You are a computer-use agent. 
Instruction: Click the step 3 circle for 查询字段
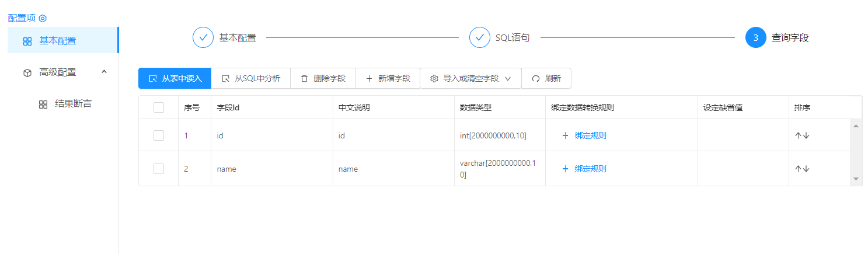coord(756,37)
